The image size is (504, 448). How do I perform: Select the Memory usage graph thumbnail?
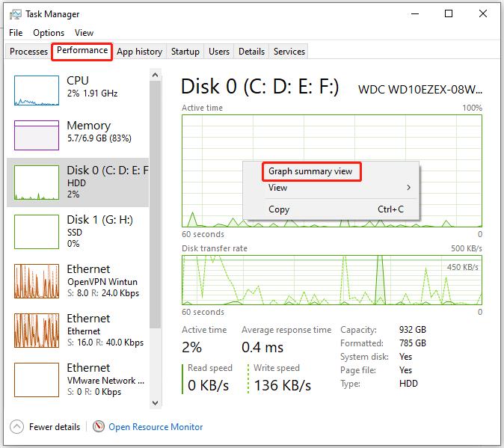click(x=37, y=135)
